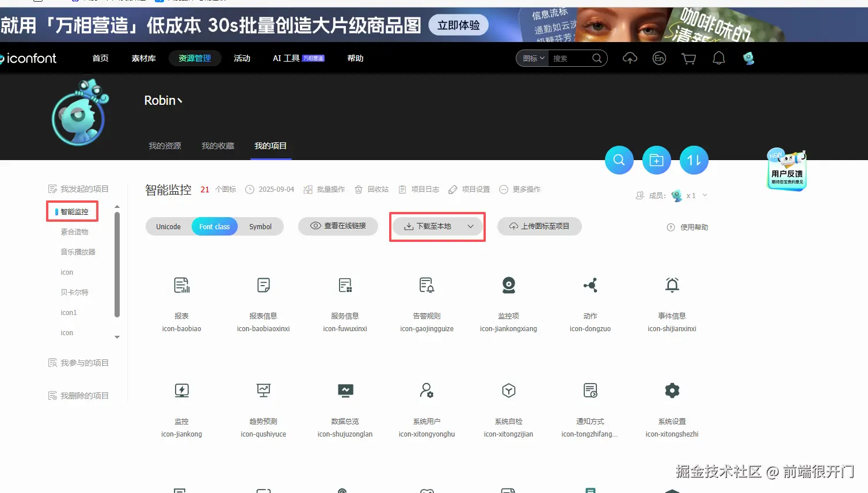Open the AI 工具 menu item

298,58
